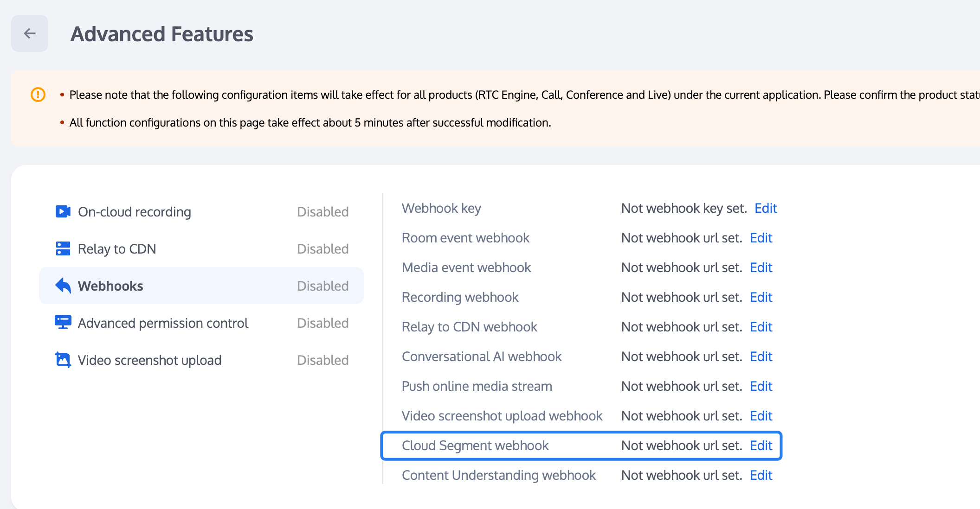The image size is (980, 509).
Task: Click the Advanced permission control monitor icon
Action: click(63, 323)
